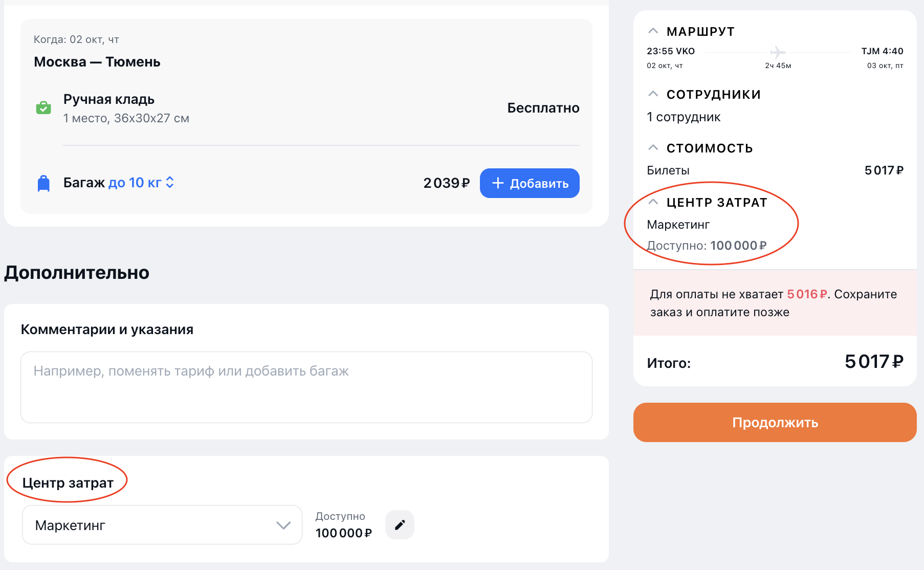Collapse the 'Центр затрат' sidebar section
Image resolution: width=924 pixels, height=570 pixels.
[x=653, y=202]
